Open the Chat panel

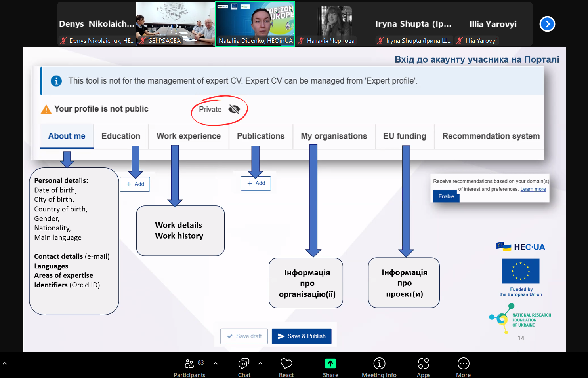coord(244,363)
